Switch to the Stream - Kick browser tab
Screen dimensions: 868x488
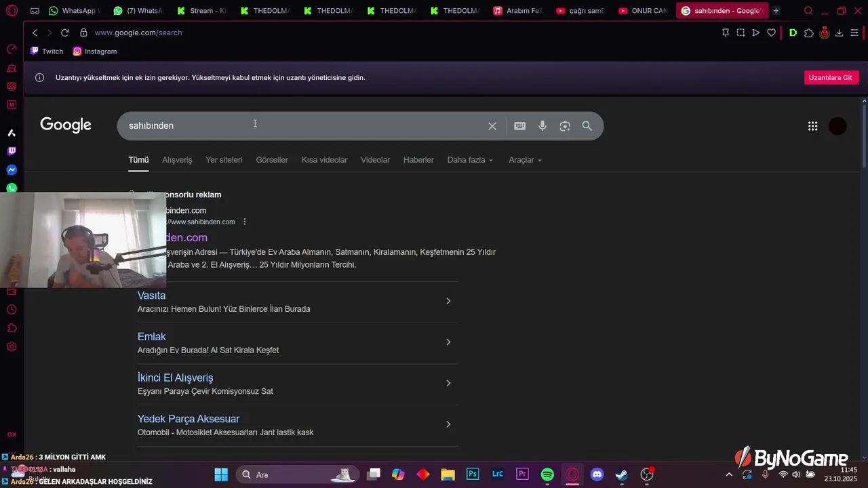pyautogui.click(x=201, y=11)
